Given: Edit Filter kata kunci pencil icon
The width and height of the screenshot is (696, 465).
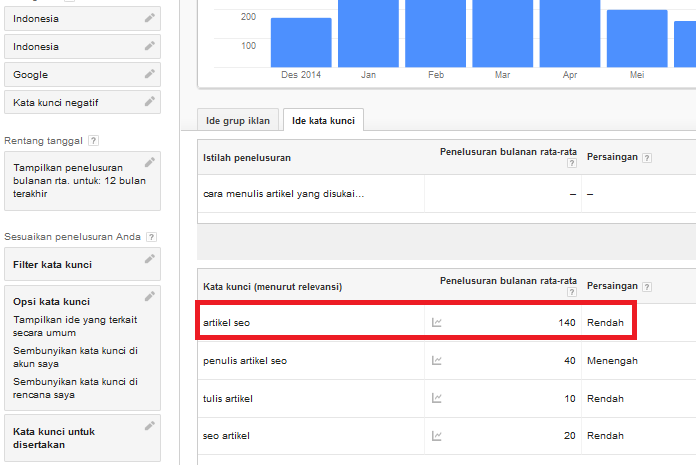Looking at the screenshot, I should (x=150, y=259).
